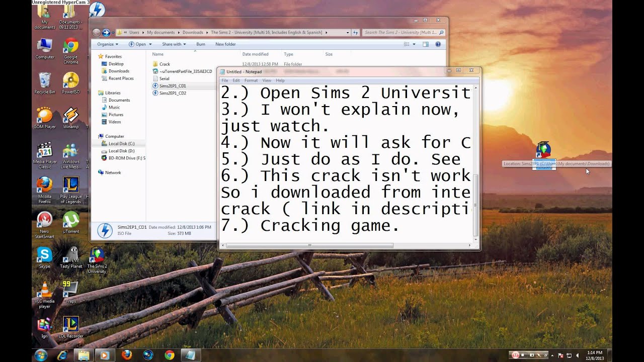Switch to Firefox in the taskbar

point(127,355)
